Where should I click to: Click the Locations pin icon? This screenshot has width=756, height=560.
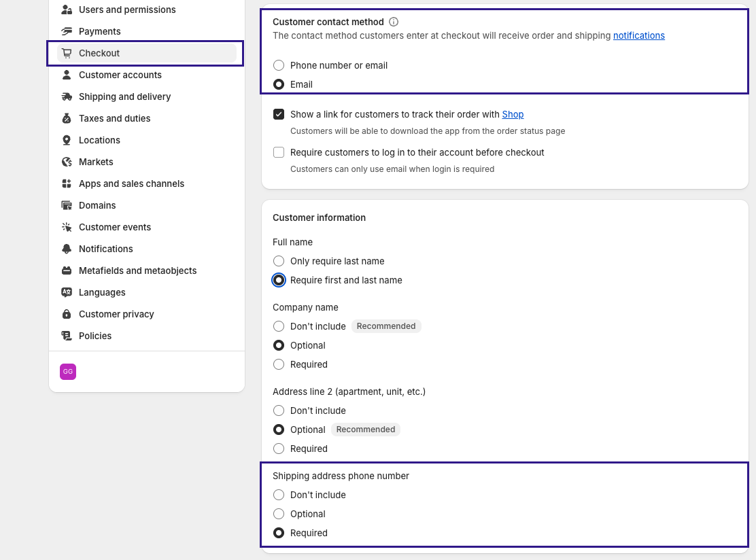click(67, 140)
